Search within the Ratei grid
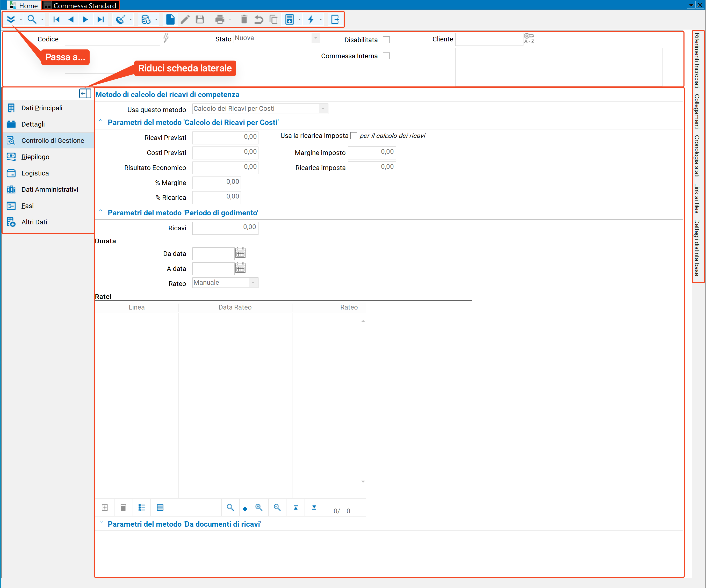706x588 pixels. point(230,507)
